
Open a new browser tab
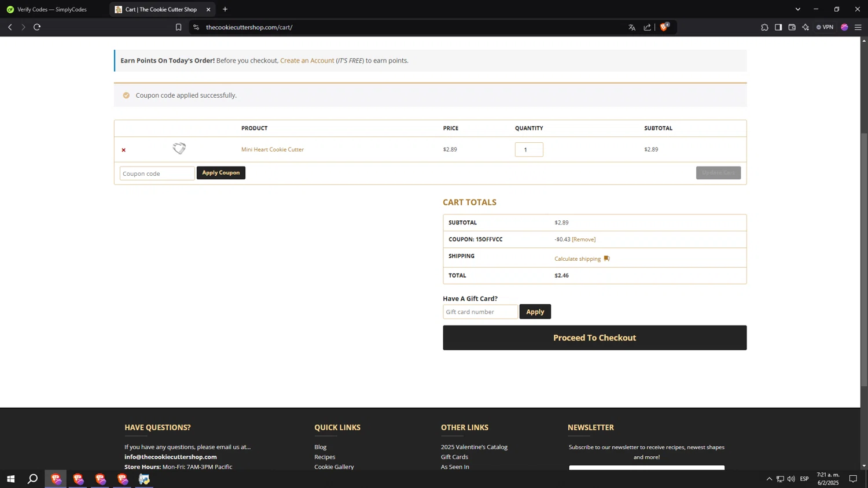[x=225, y=9]
